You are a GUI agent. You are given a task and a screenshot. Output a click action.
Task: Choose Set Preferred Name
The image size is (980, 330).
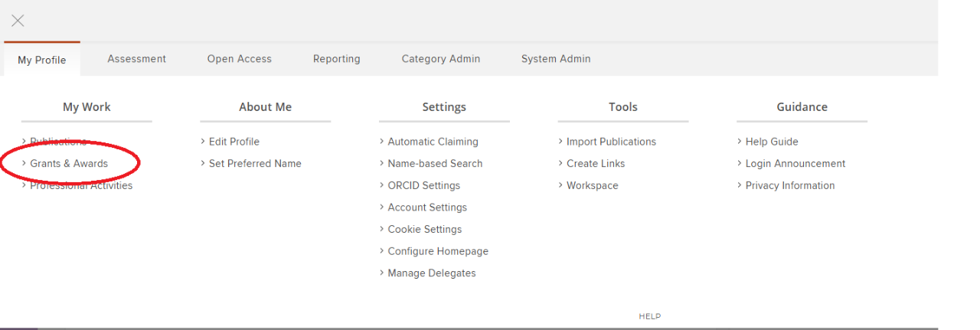pyautogui.click(x=255, y=164)
